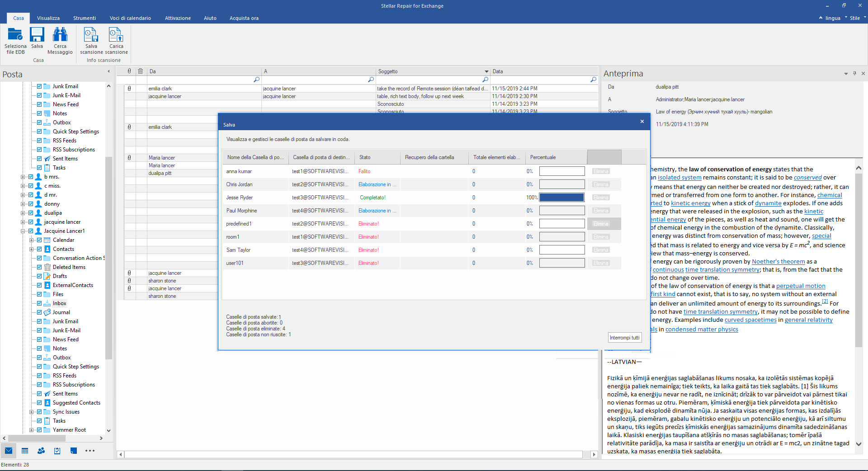The image size is (868, 471).
Task: Uncheck the News Feed folder checkbox at top
Action: (39, 104)
